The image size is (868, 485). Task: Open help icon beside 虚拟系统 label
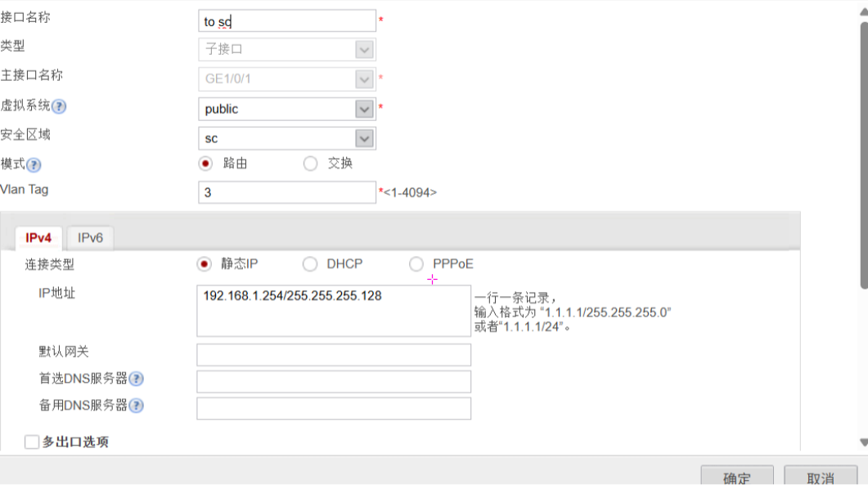59,106
